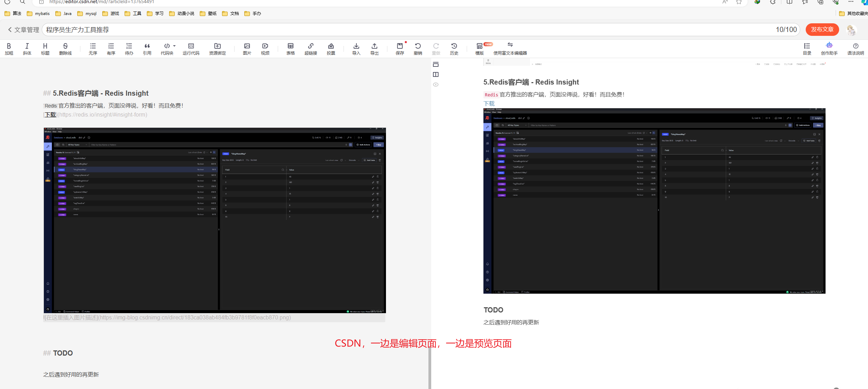Open Java bookmark folder
Screen dimensions: 868x389
pyautogui.click(x=63, y=14)
